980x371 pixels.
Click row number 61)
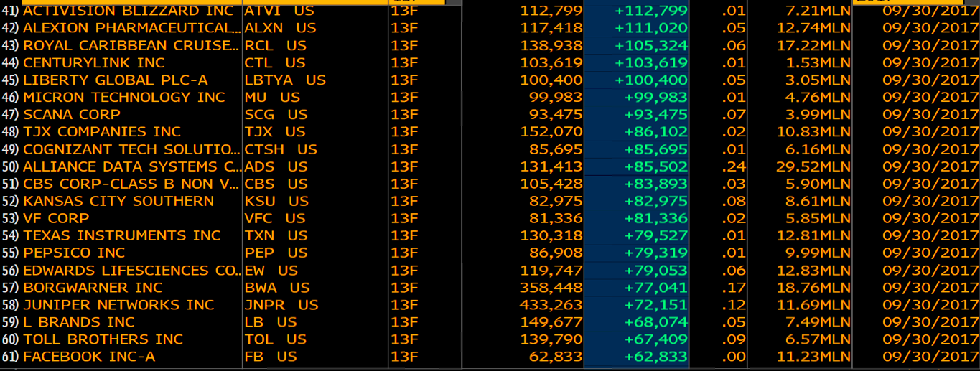[11, 357]
